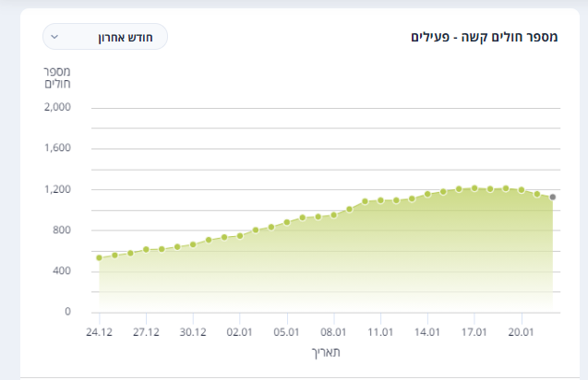
Task: Click the data point above 08.01
Action: [x=334, y=215]
